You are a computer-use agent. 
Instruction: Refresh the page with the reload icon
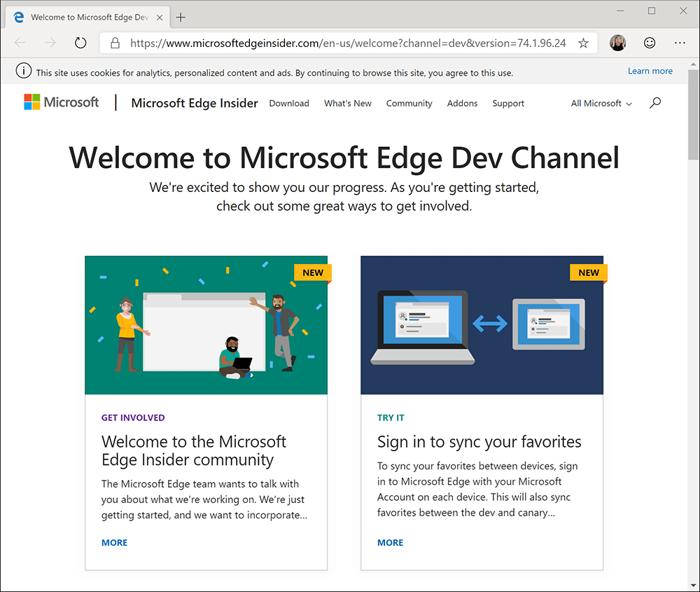coord(80,42)
